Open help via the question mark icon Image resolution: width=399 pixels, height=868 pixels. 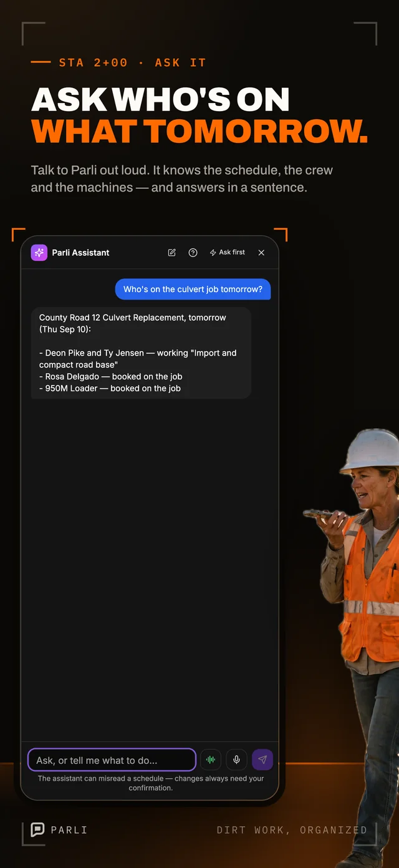pyautogui.click(x=193, y=253)
